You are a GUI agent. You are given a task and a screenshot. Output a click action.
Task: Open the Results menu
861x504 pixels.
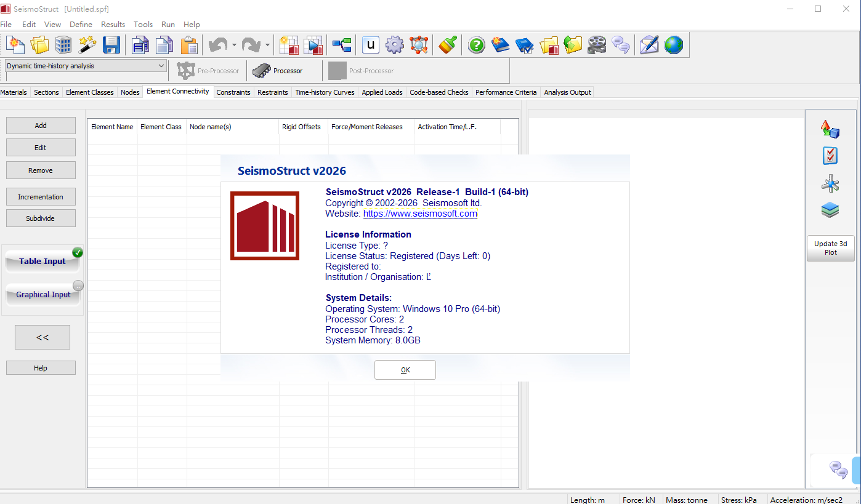[113, 24]
